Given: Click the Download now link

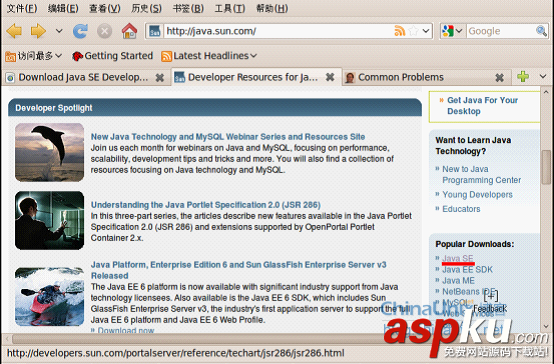Looking at the screenshot, I should 126,330.
